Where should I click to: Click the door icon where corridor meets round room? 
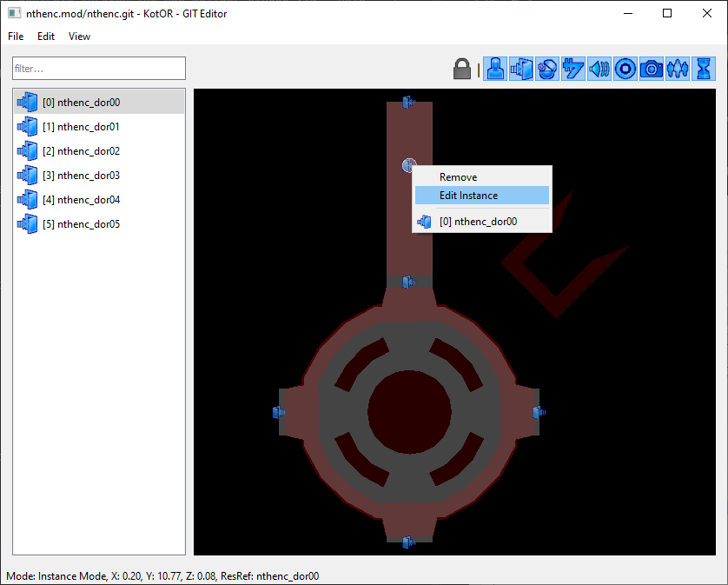click(409, 282)
